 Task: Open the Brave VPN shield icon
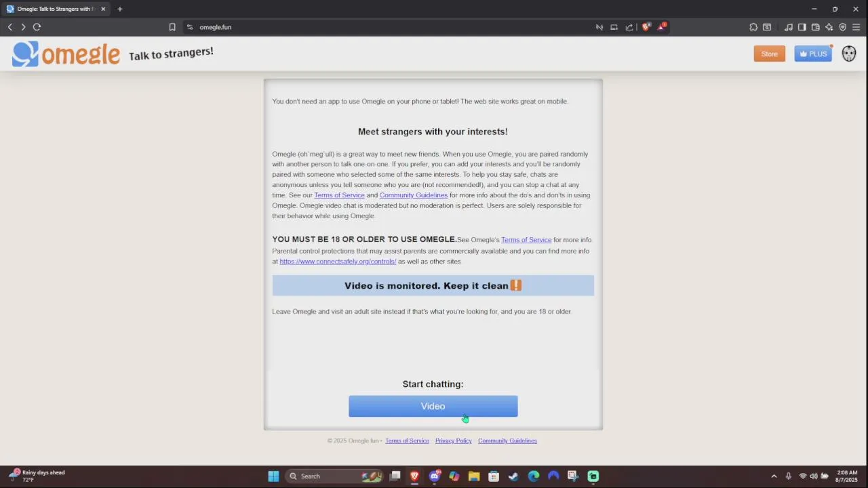point(843,27)
